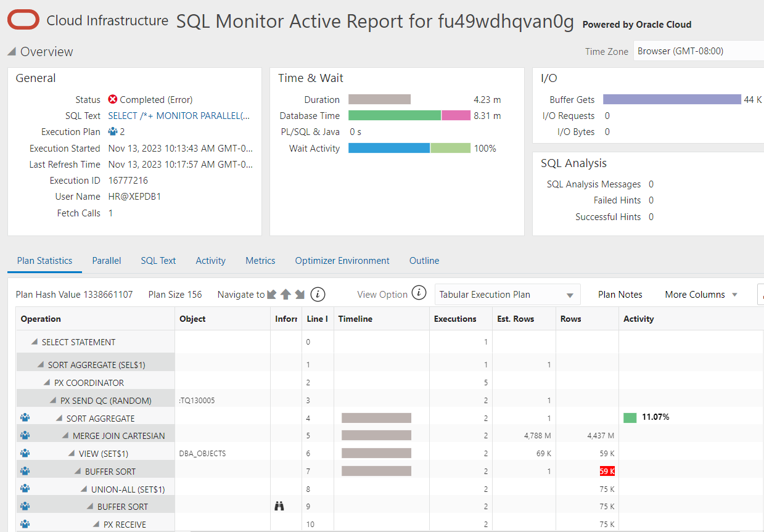Click the red error status icon
Image resolution: width=764 pixels, height=532 pixels.
click(112, 99)
